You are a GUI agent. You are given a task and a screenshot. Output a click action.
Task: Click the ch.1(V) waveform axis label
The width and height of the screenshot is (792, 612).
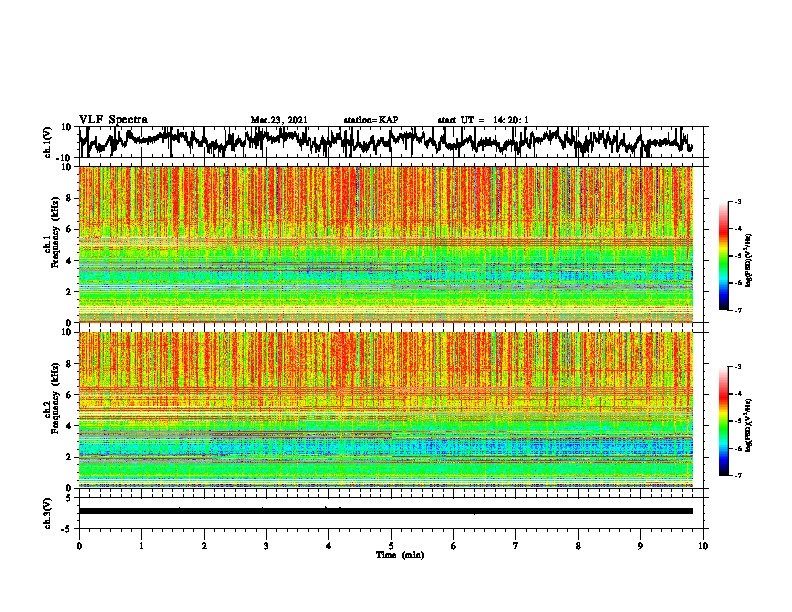(x=48, y=142)
